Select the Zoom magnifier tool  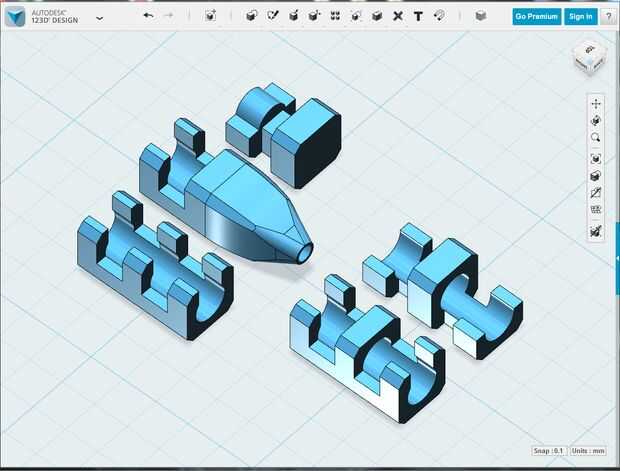click(x=596, y=138)
